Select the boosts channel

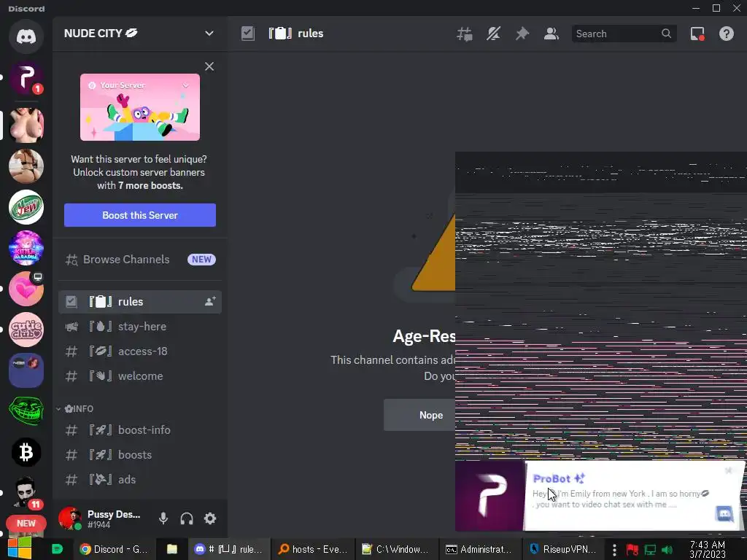pyautogui.click(x=140, y=455)
